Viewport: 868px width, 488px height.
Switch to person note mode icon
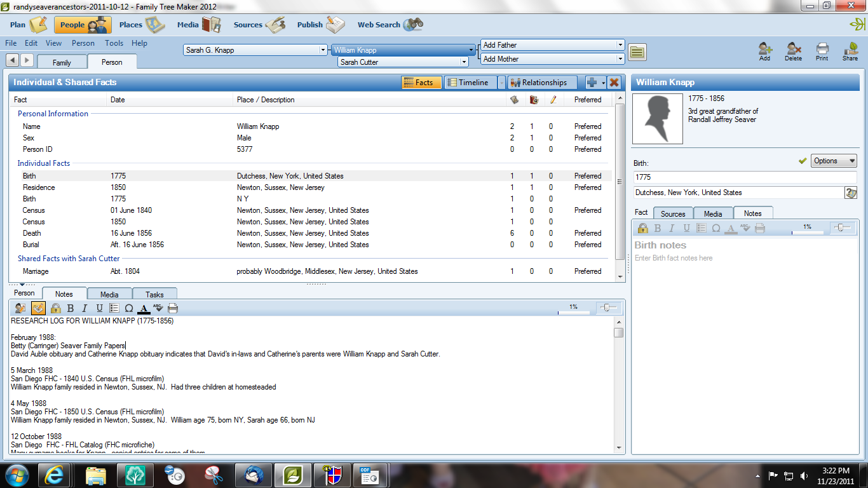21,308
